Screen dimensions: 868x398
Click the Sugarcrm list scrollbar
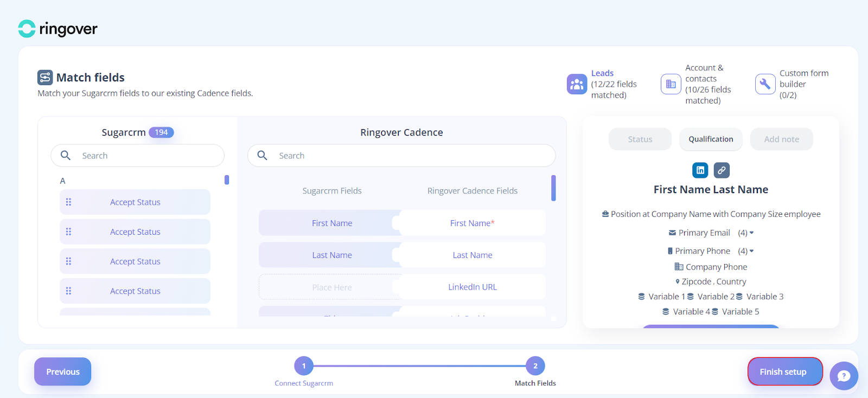point(227,179)
